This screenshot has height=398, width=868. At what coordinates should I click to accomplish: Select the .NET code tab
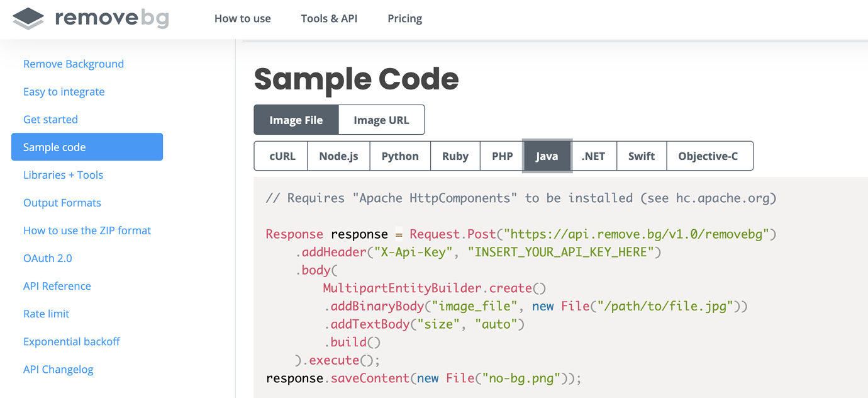point(593,156)
